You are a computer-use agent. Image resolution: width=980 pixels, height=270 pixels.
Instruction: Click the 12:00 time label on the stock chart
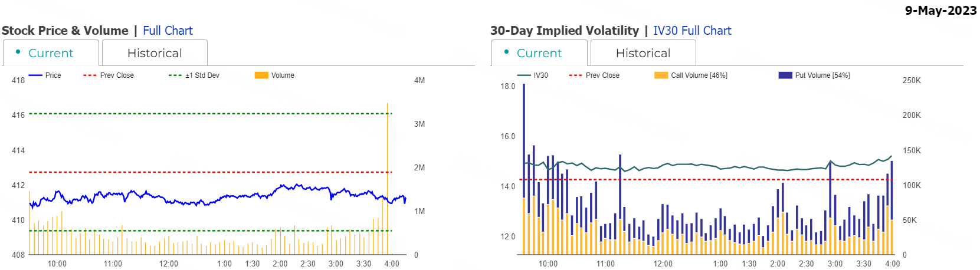click(x=169, y=264)
